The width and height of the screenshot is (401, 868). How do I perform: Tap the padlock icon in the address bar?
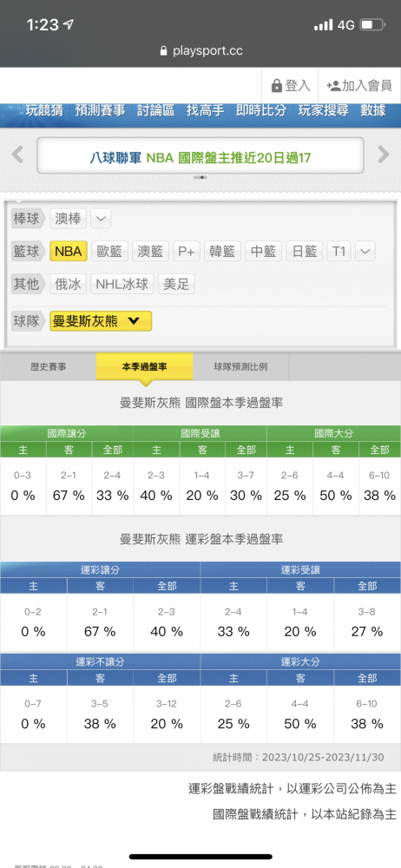[x=163, y=51]
